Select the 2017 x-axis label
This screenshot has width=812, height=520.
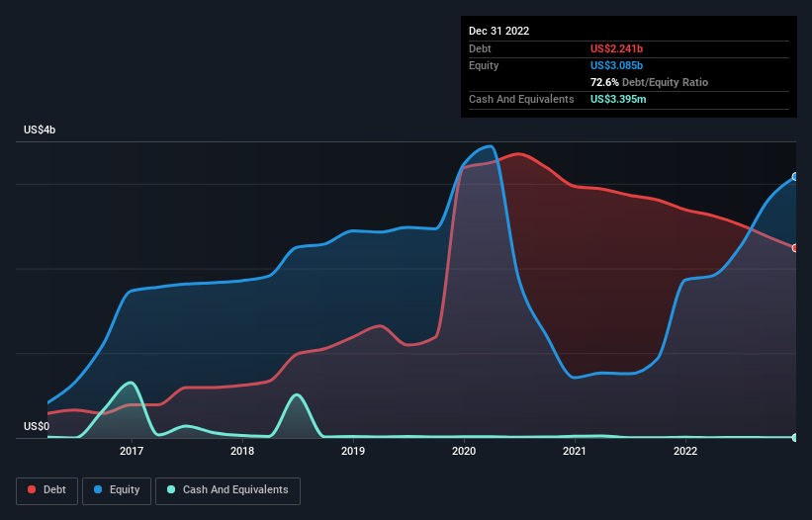[x=132, y=451]
